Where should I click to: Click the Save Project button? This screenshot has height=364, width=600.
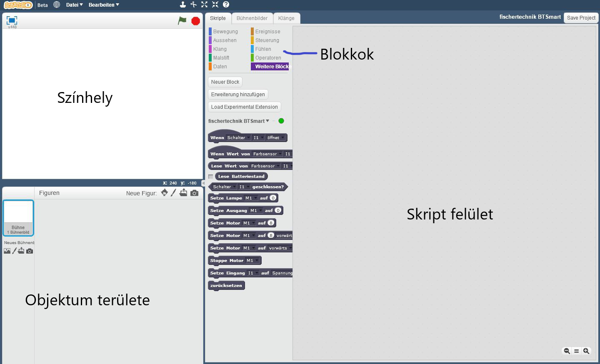[581, 18]
